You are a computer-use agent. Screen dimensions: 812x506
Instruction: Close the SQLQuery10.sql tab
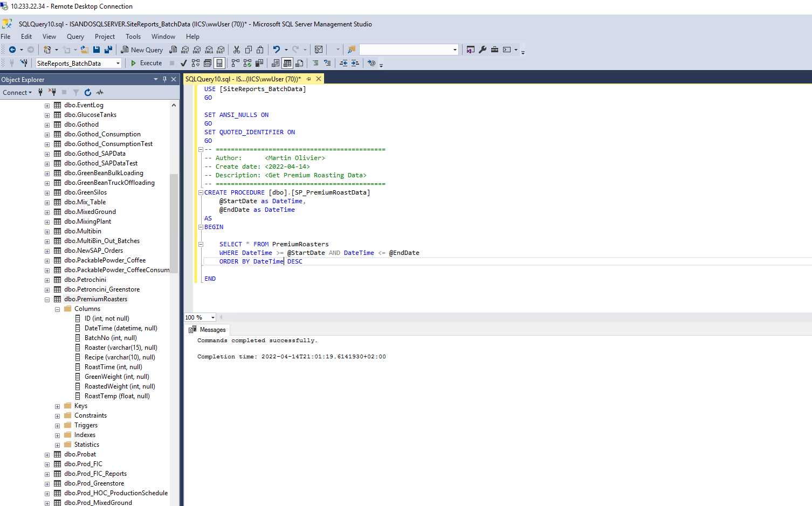319,79
